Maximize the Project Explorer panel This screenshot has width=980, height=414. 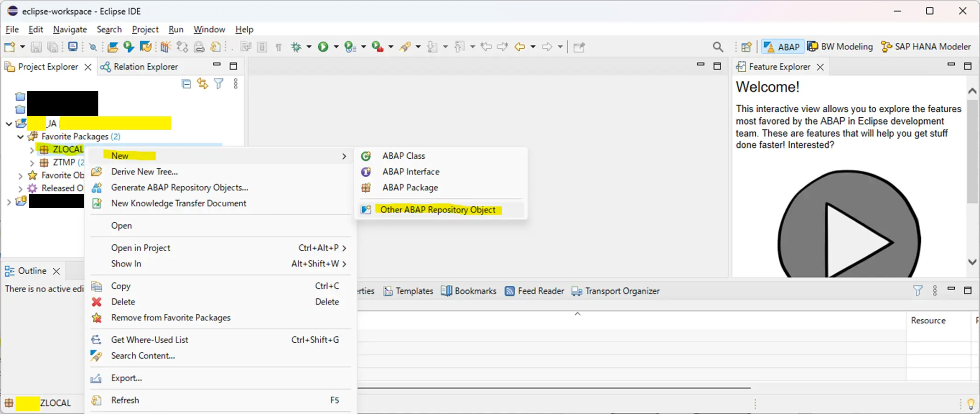coord(233,66)
